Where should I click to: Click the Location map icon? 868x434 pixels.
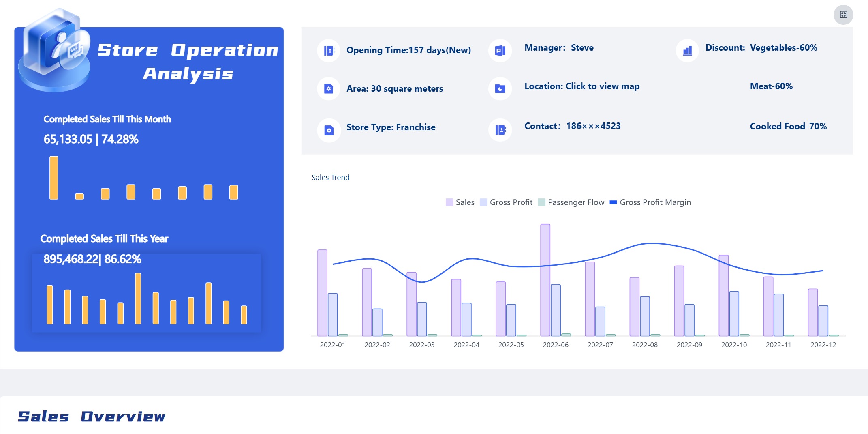[500, 89]
